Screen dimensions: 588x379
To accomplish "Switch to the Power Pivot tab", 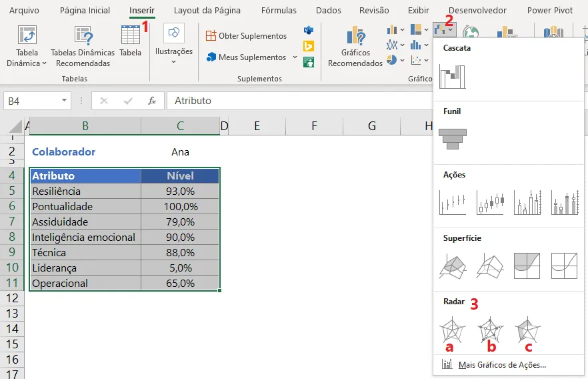I will point(550,11).
